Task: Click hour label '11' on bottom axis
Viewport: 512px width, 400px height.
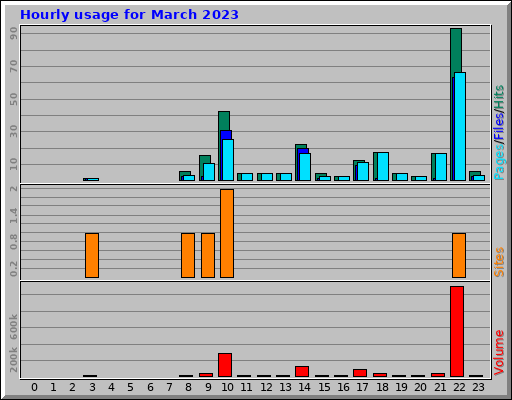Action: 246,387
